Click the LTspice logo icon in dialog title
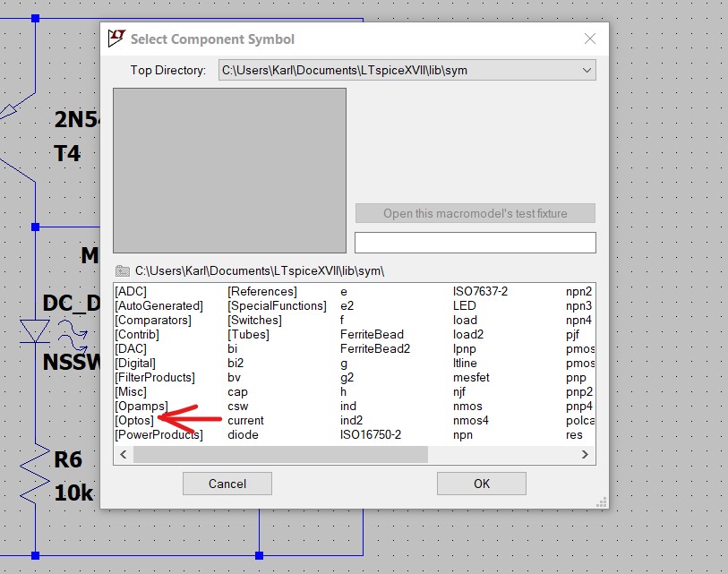This screenshot has width=728, height=574. (116, 39)
